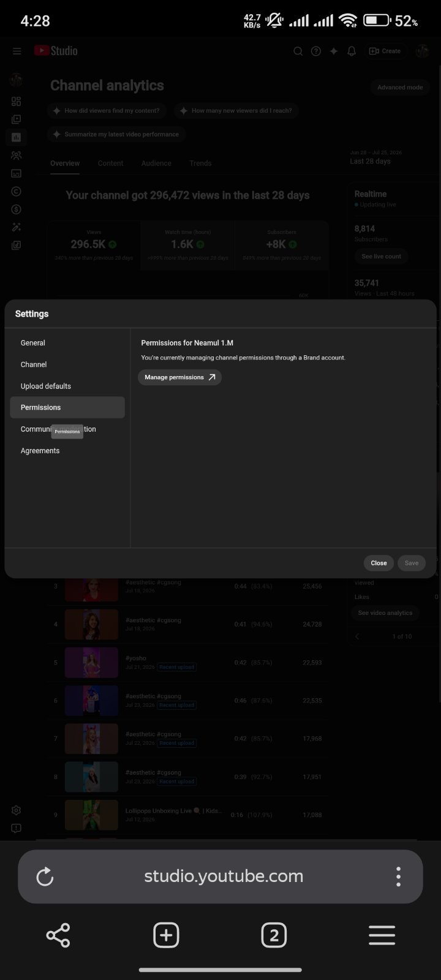Open thumbnail of video ranked 4
This screenshot has height=980, width=441.
pos(92,624)
